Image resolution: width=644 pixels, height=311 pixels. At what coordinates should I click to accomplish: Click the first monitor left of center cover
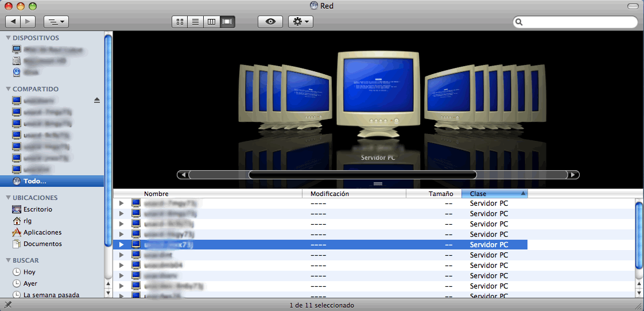coord(306,95)
